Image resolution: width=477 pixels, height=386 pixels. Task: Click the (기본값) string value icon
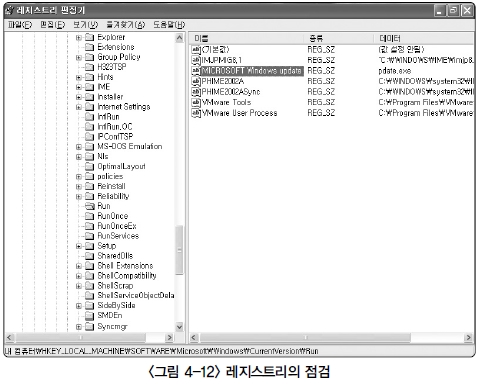[196, 50]
